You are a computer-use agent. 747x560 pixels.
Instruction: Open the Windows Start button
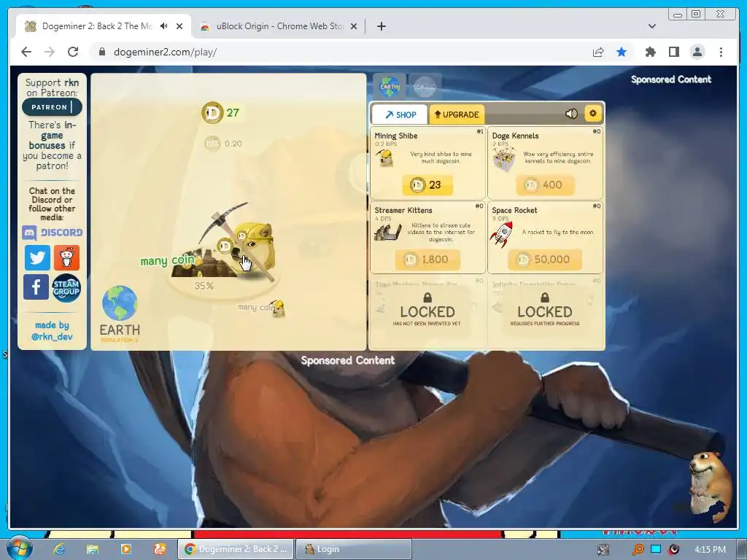tap(20, 548)
